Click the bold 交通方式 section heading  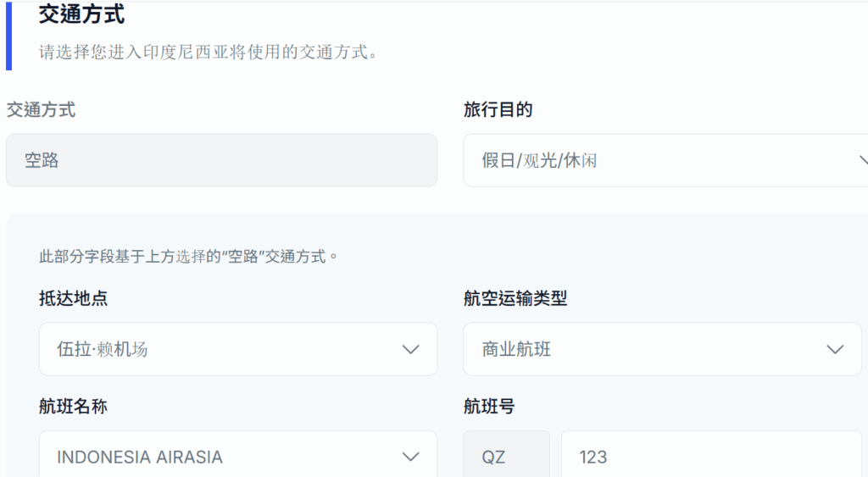(x=82, y=14)
